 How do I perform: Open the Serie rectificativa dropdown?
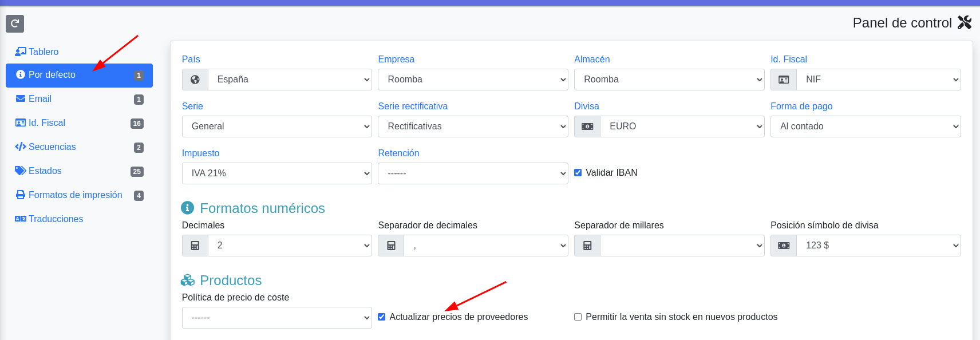tap(473, 126)
